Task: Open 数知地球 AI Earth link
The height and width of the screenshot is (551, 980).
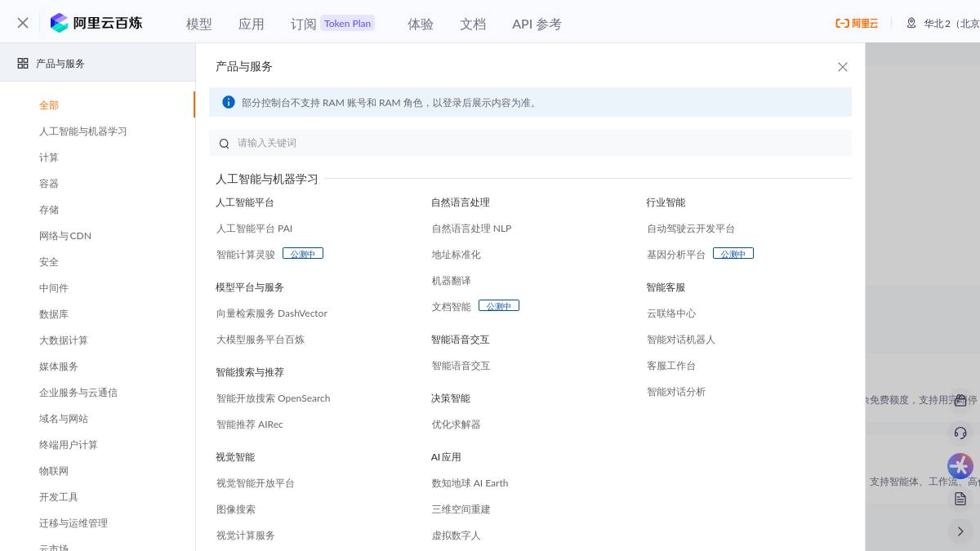Action: point(470,483)
